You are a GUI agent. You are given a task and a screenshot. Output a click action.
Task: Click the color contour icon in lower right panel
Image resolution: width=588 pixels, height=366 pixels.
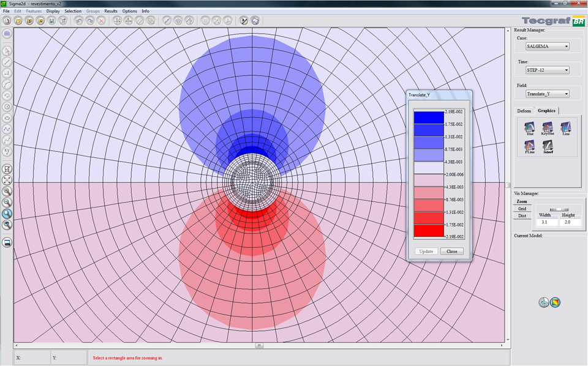[556, 302]
